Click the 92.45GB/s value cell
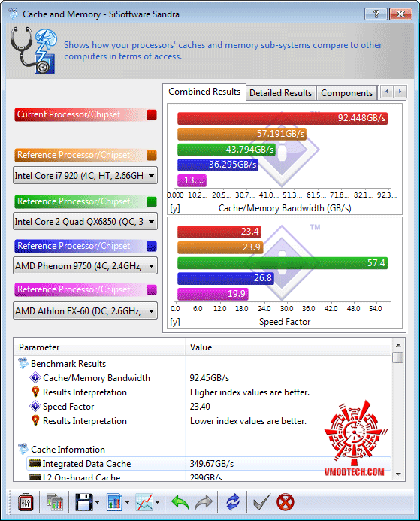 209,378
